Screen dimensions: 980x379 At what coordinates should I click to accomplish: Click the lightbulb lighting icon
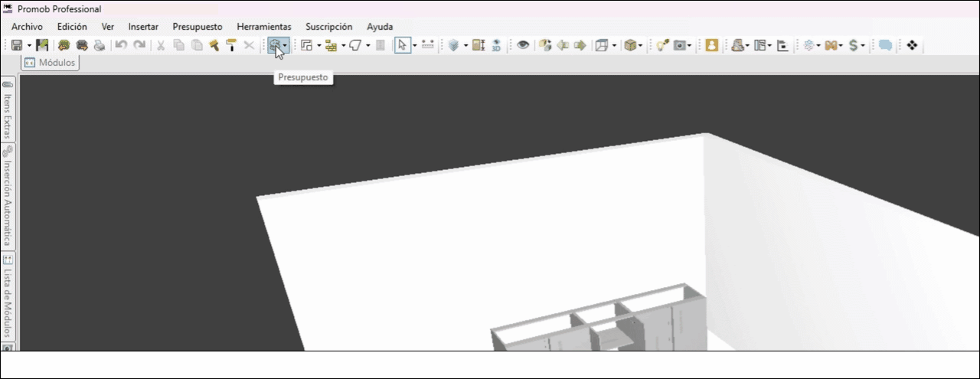point(661,46)
